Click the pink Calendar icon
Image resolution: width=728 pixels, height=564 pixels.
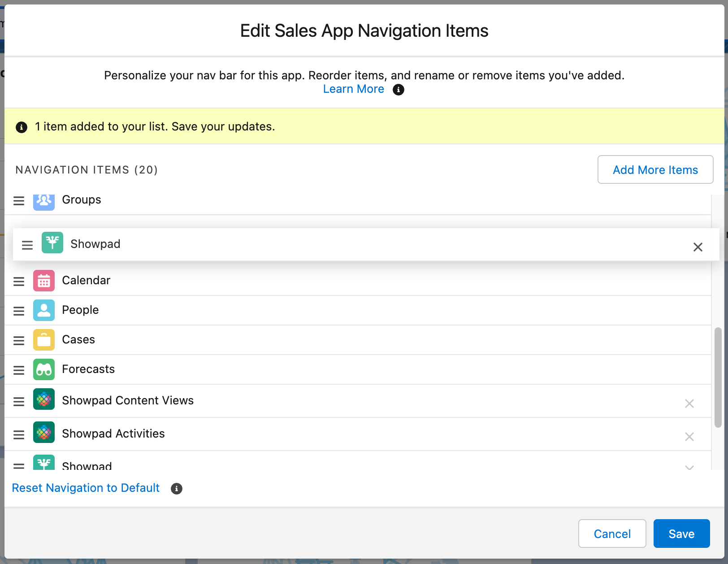coord(43,280)
